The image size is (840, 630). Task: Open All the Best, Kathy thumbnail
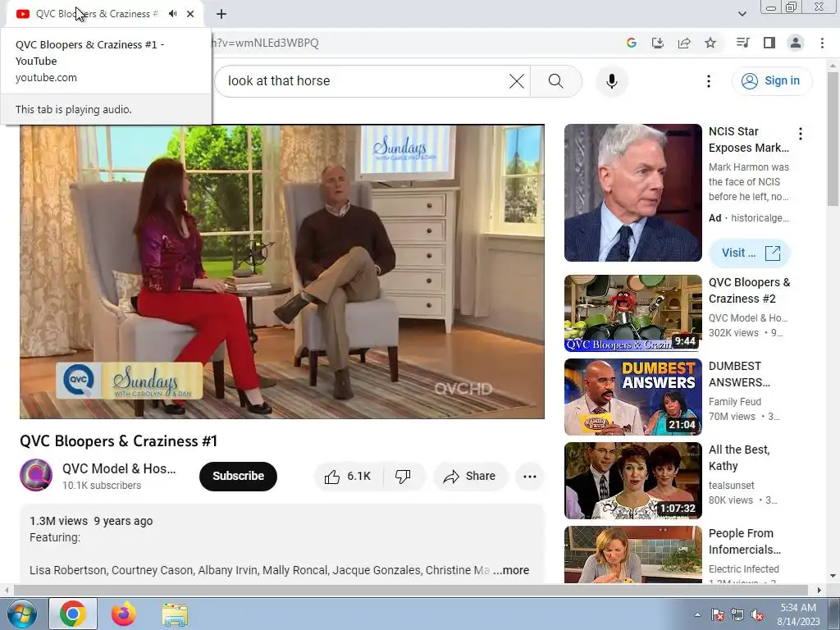click(x=632, y=481)
